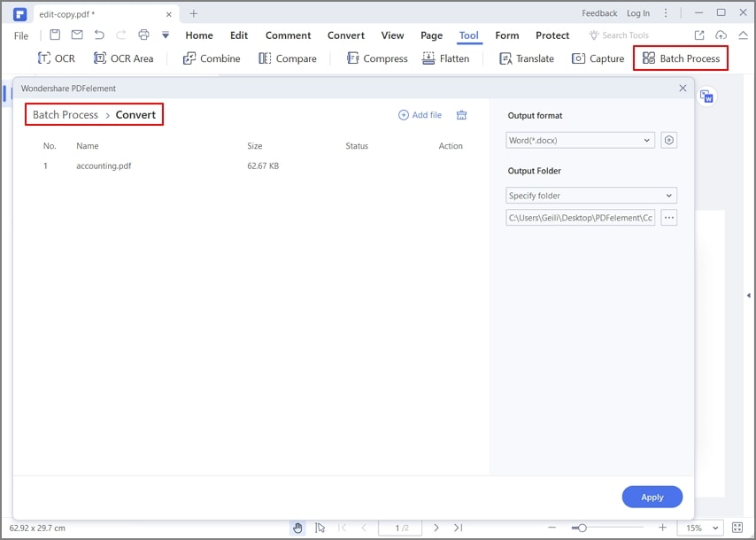Image resolution: width=756 pixels, height=540 pixels.
Task: Close the edit-copy.pdf tab
Action: pos(169,14)
